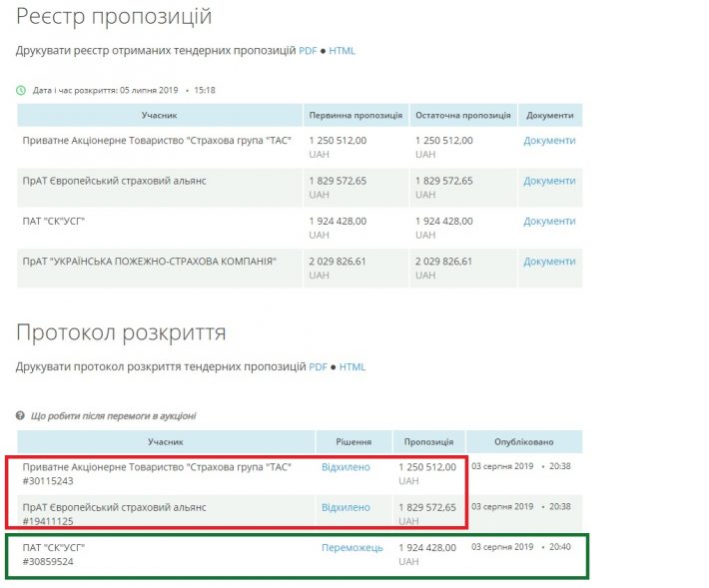Click the Реєстр пропозицій heading

(x=114, y=17)
